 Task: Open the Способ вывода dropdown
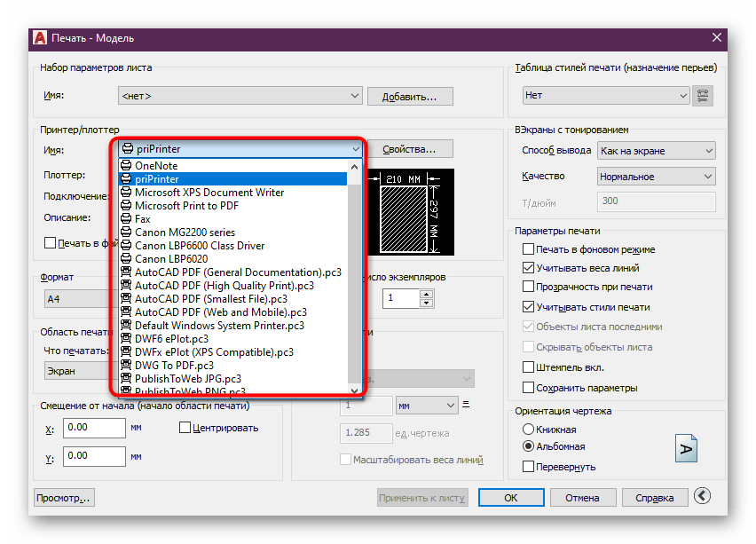[656, 151]
